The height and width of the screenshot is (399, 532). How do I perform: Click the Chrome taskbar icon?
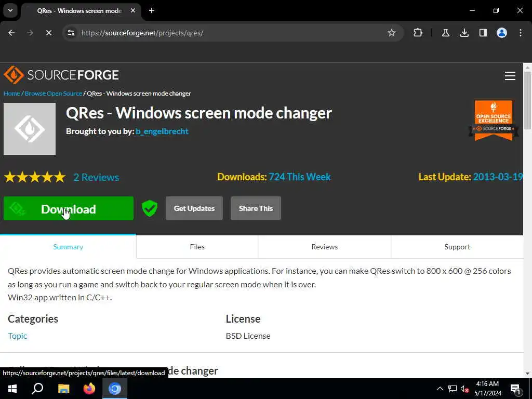(115, 389)
